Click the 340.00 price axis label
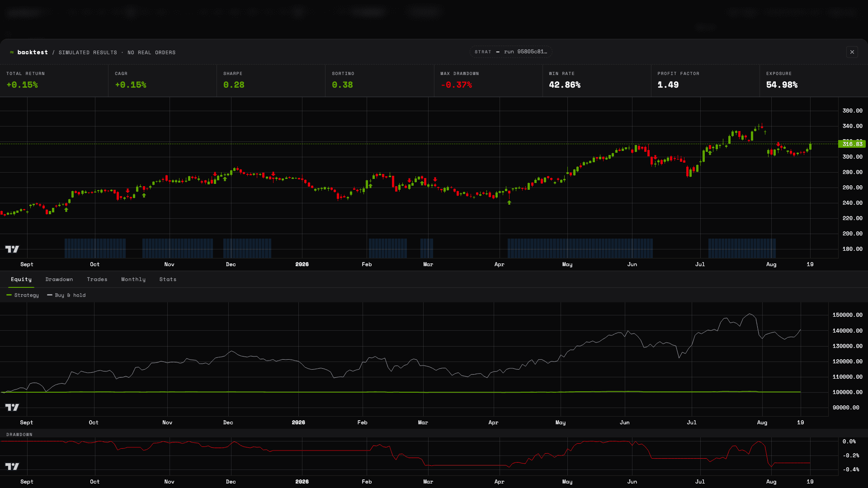 [x=852, y=126]
